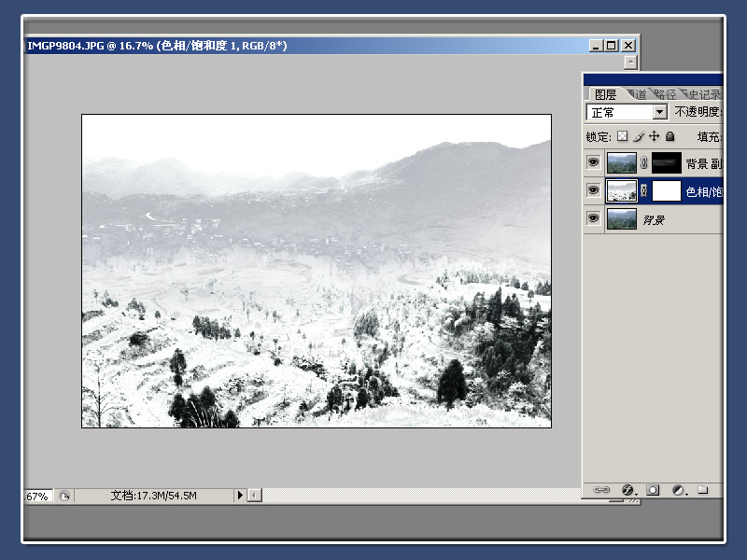Switch to the 路径 tab
The image size is (747, 560).
coord(665,94)
